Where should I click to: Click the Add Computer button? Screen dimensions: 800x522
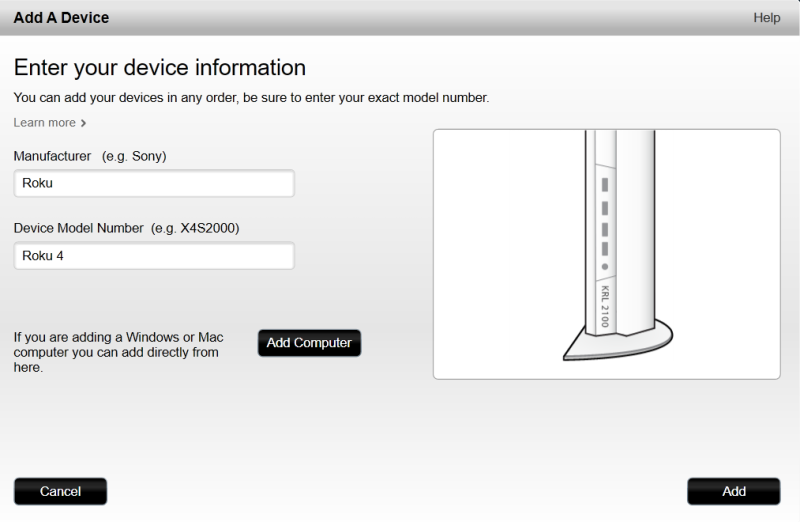309,343
